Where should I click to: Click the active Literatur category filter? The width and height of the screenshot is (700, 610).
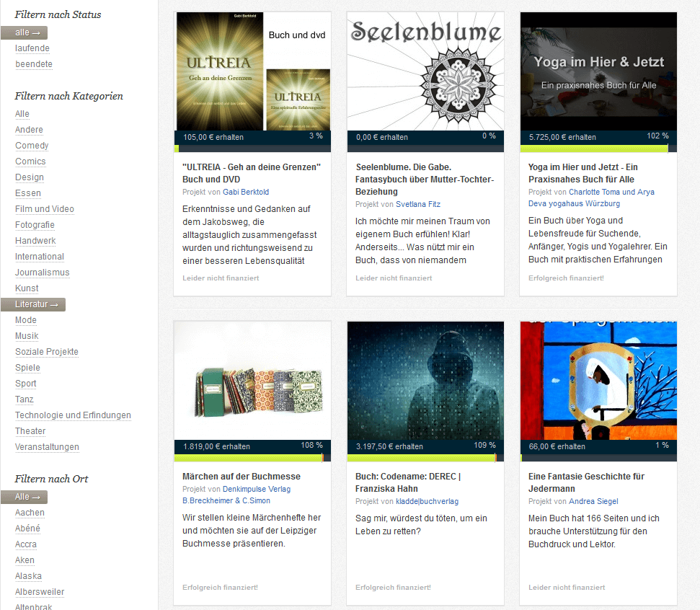33,304
